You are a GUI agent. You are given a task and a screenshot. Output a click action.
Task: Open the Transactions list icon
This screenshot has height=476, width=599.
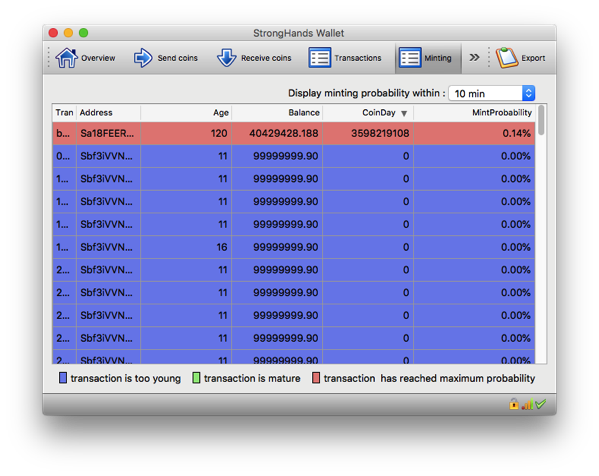pyautogui.click(x=320, y=58)
